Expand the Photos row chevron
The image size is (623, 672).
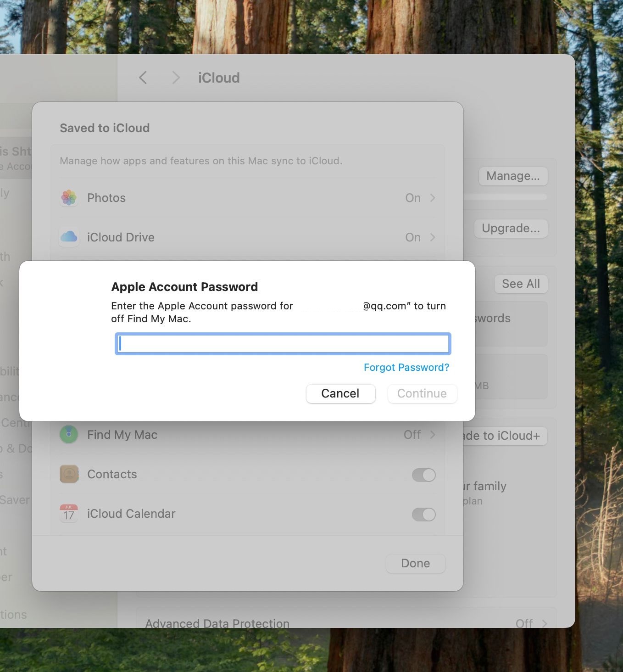pos(432,198)
